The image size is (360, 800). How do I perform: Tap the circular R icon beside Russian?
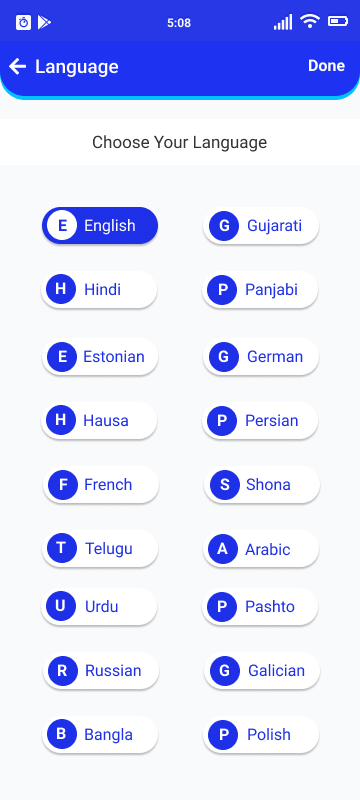pos(63,670)
